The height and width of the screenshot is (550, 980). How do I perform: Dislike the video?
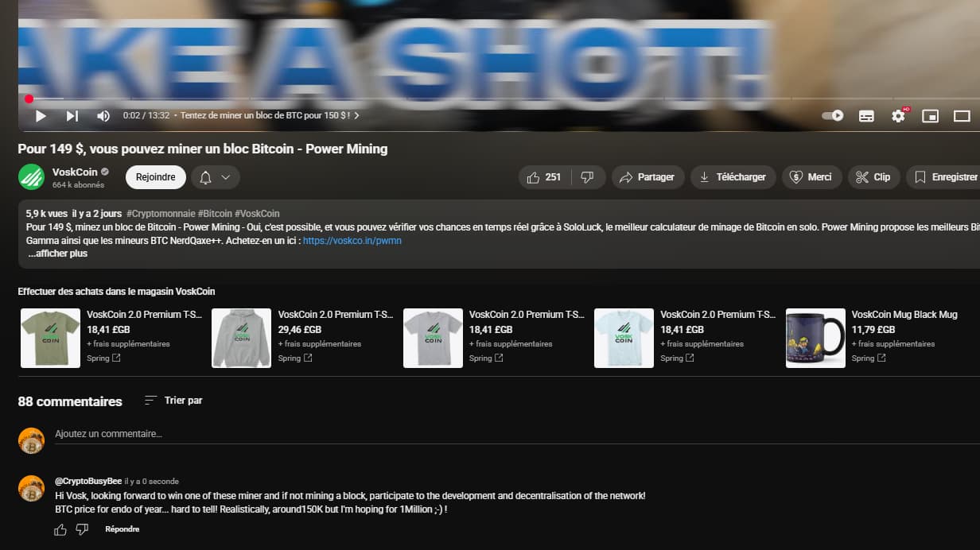pyautogui.click(x=589, y=177)
